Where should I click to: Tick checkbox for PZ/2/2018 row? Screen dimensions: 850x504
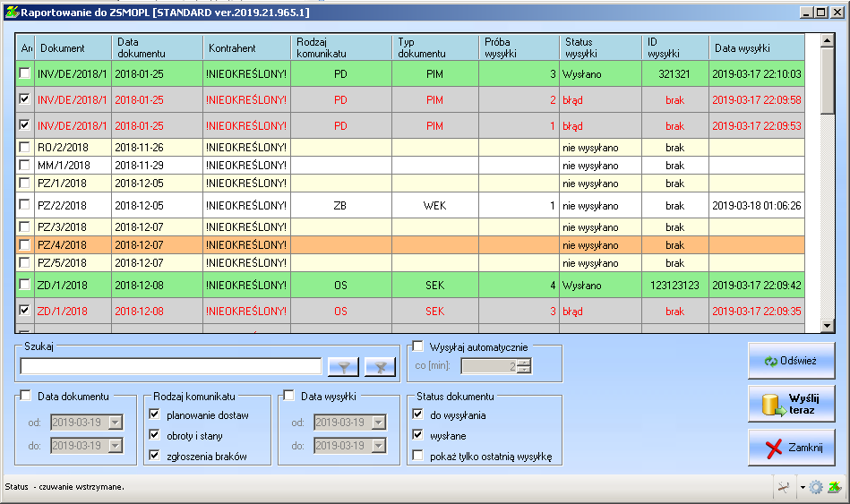pyautogui.click(x=24, y=205)
